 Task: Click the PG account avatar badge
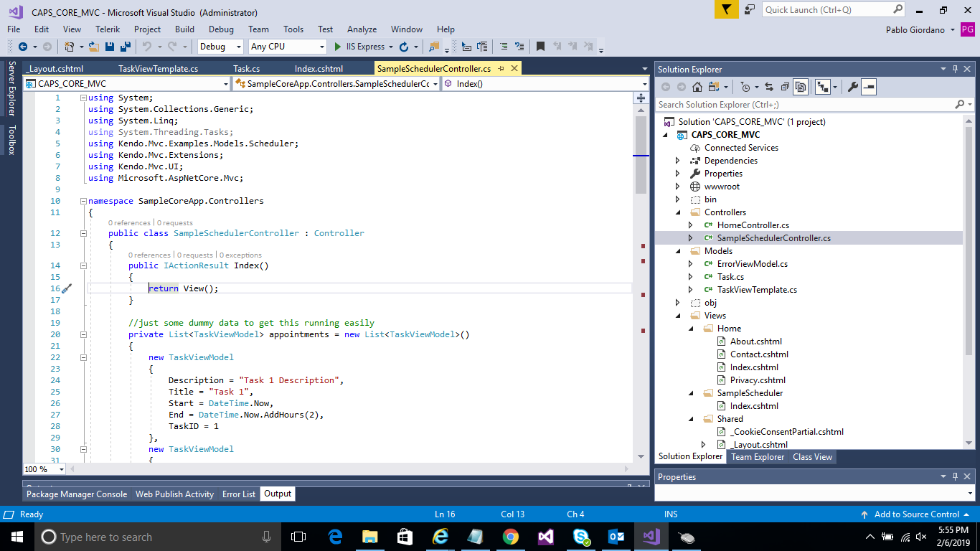pos(967,29)
